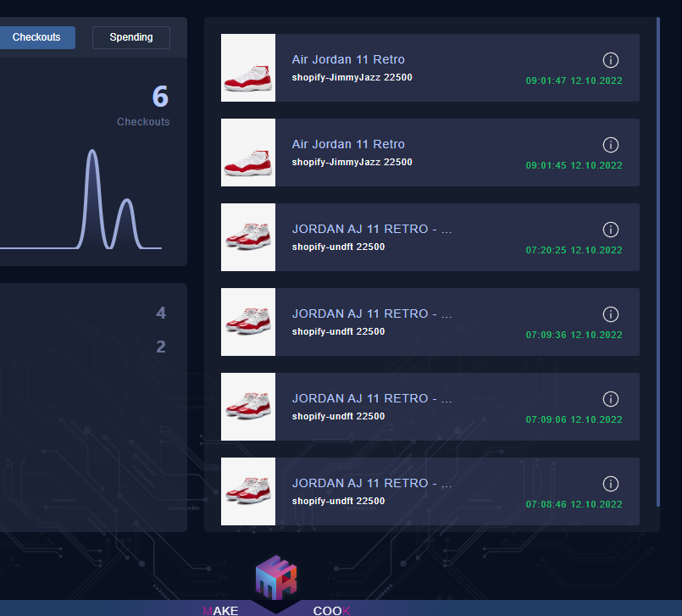Click the total checkouts count 6

[x=160, y=96]
